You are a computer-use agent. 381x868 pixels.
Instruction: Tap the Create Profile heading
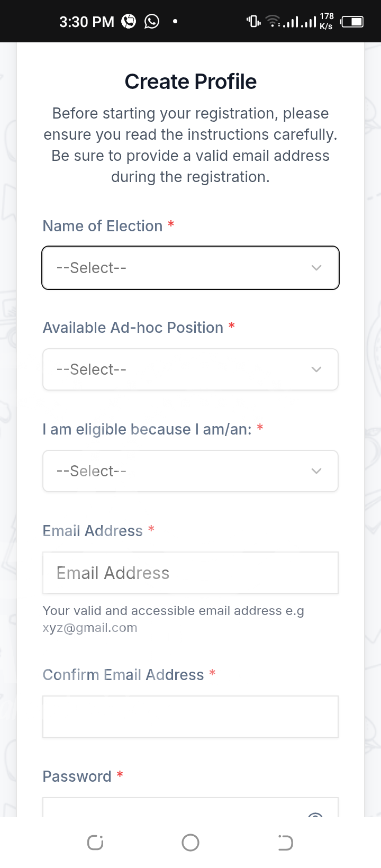coord(190,82)
